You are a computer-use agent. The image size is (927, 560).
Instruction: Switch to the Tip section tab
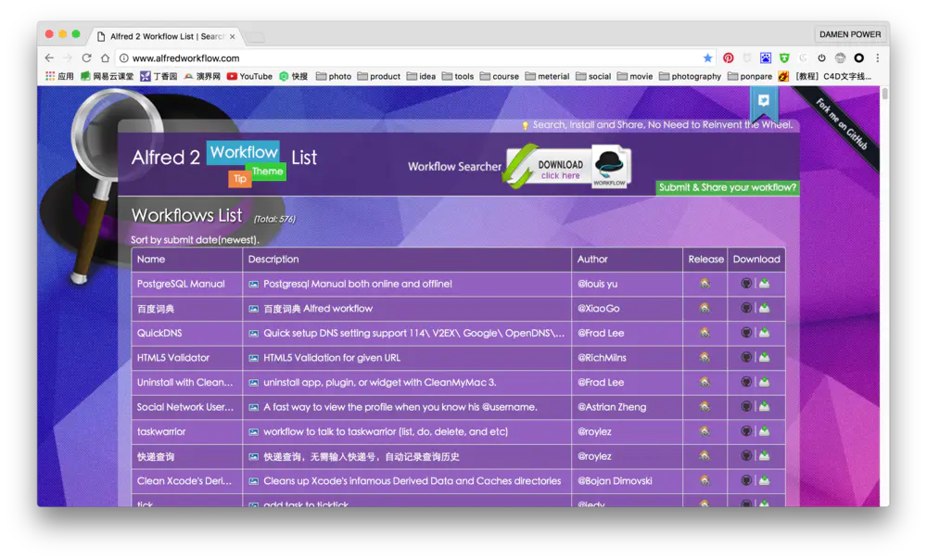tap(239, 179)
